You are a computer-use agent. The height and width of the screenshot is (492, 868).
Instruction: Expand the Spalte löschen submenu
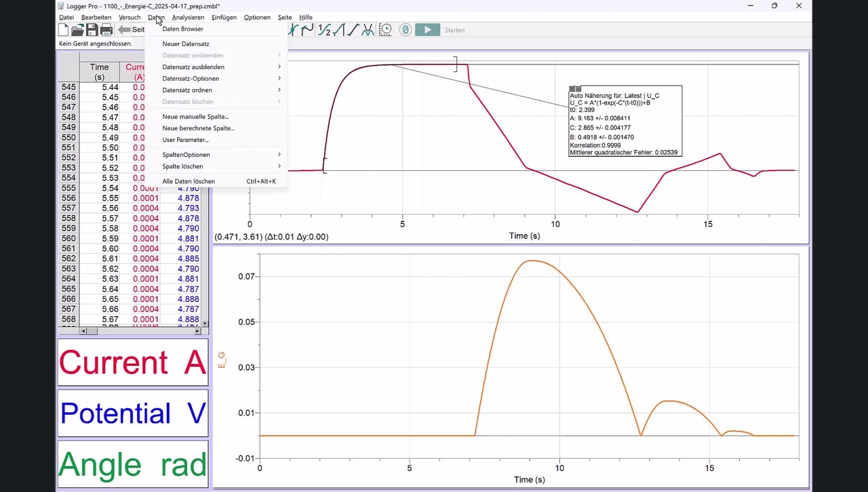[x=216, y=166]
